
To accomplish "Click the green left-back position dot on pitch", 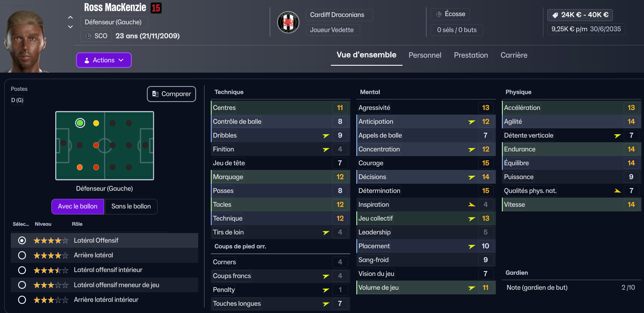I will pyautogui.click(x=80, y=123).
